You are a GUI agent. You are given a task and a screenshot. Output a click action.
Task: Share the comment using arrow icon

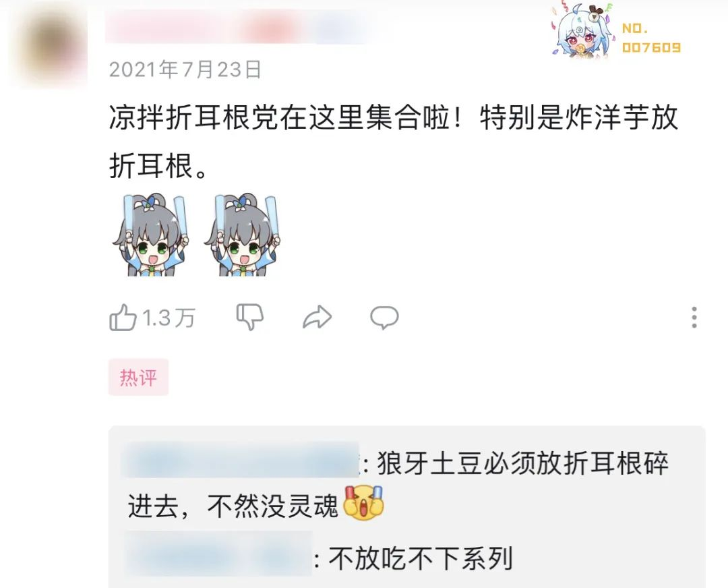[317, 318]
